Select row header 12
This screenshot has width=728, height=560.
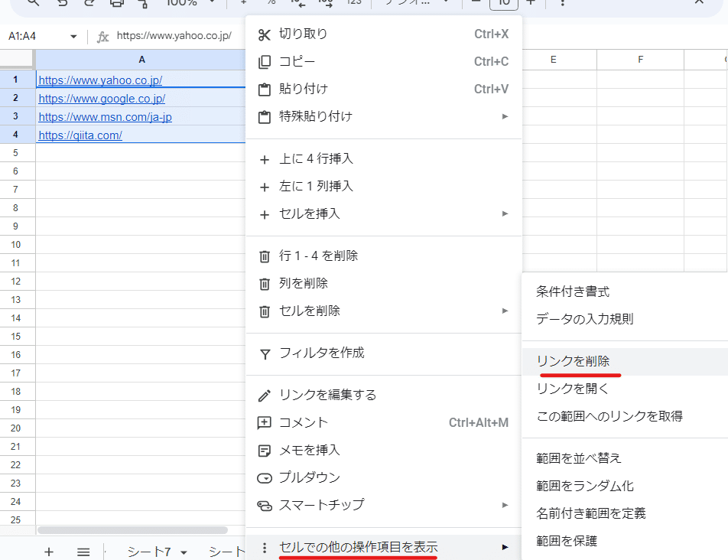[16, 282]
